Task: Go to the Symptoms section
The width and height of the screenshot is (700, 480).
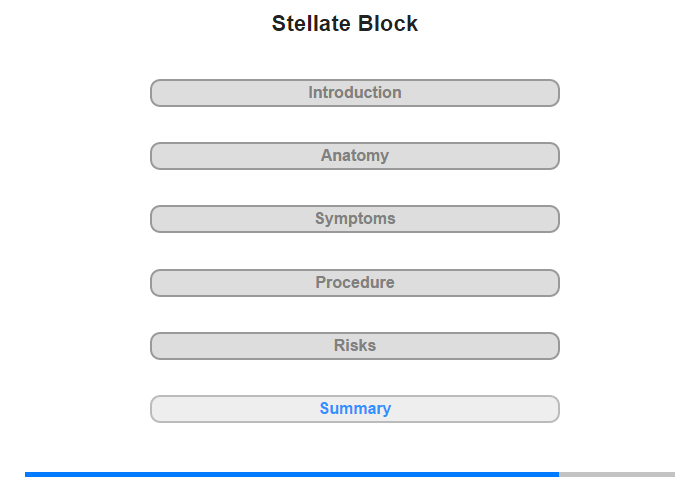Action: (354, 219)
